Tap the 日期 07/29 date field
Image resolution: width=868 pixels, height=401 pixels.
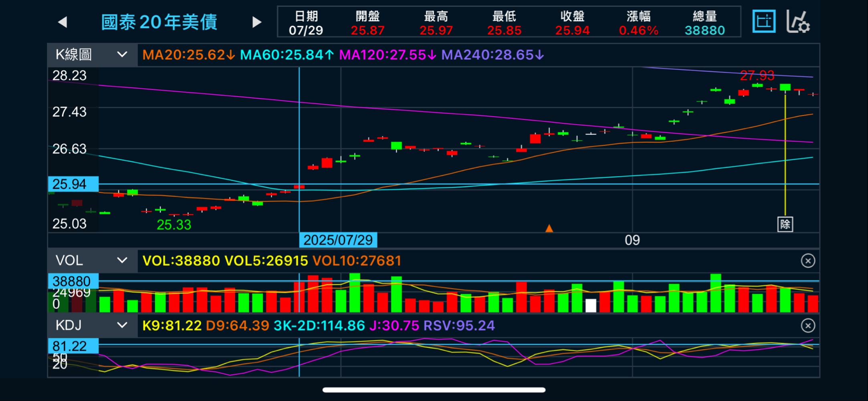click(306, 23)
